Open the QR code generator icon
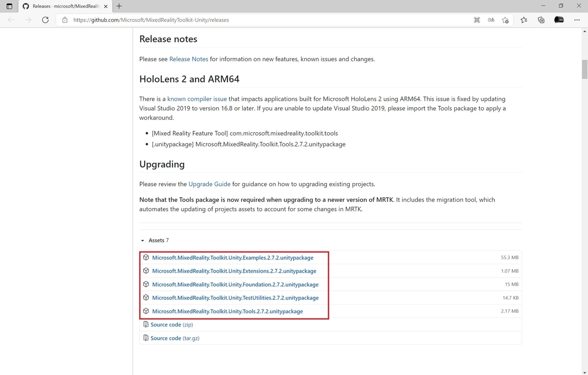The width and height of the screenshot is (588, 375). (x=477, y=20)
